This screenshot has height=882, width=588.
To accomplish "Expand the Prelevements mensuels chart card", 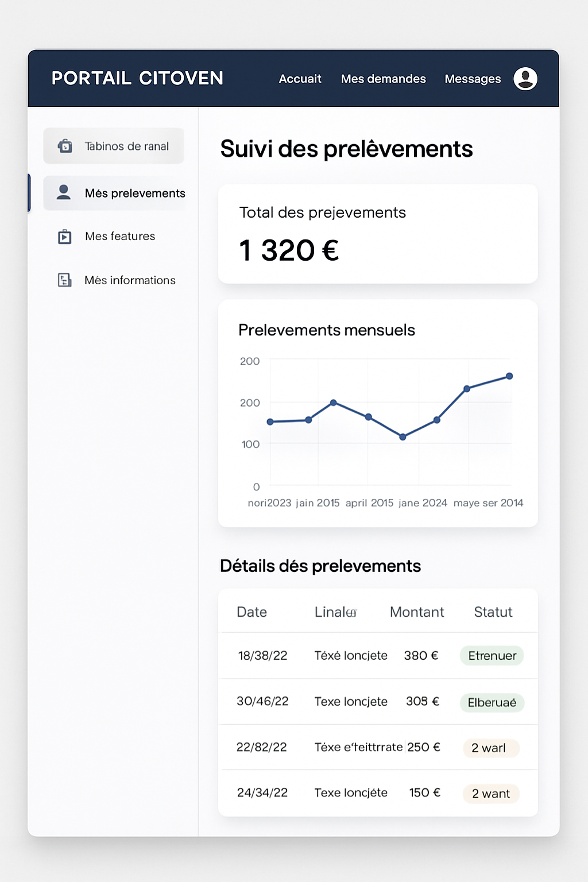I will (x=378, y=411).
